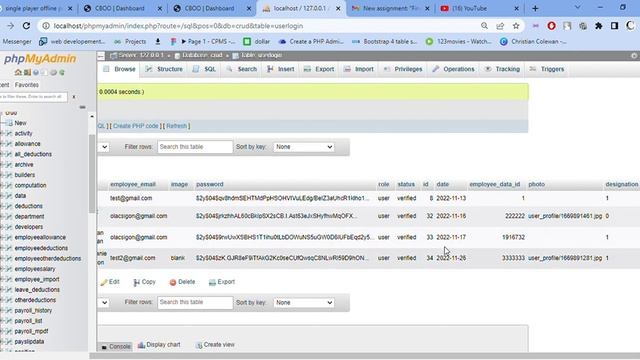Open the Messenger bookmark

tap(17, 42)
